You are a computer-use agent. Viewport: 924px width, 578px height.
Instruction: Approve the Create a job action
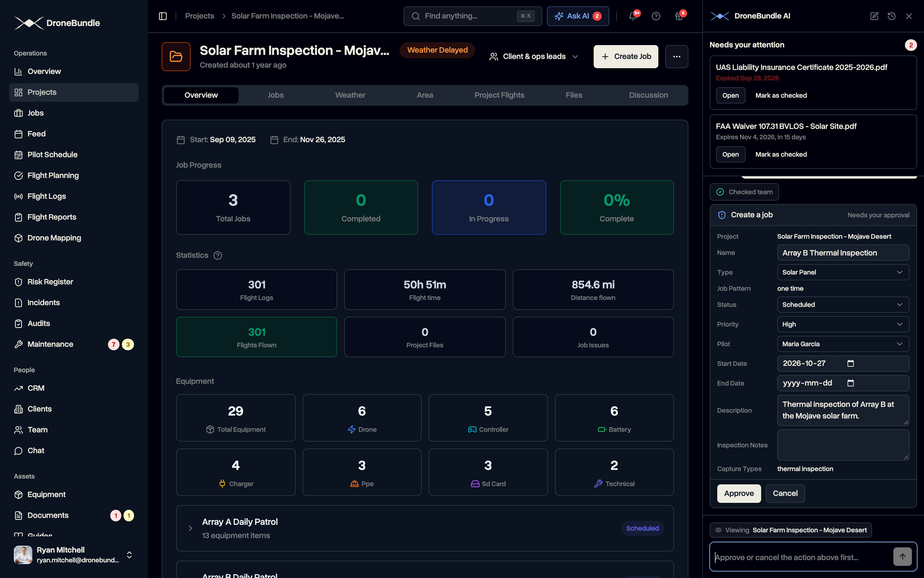(x=739, y=494)
